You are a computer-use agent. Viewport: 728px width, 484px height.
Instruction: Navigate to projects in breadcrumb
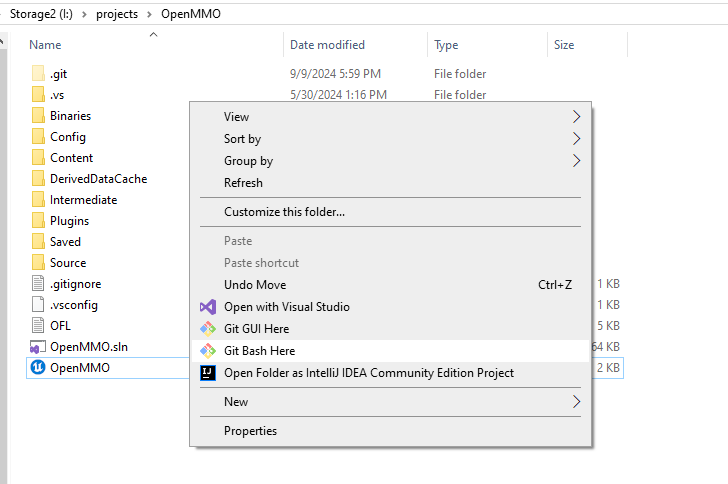coord(117,14)
